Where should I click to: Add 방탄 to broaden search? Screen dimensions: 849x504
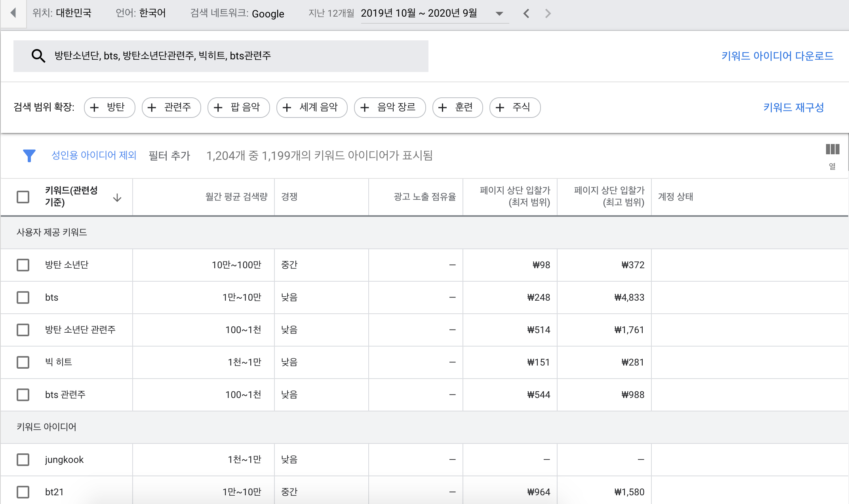[109, 107]
